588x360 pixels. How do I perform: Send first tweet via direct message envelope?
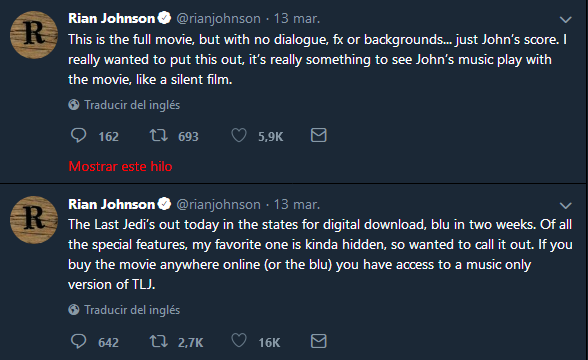pos(319,135)
